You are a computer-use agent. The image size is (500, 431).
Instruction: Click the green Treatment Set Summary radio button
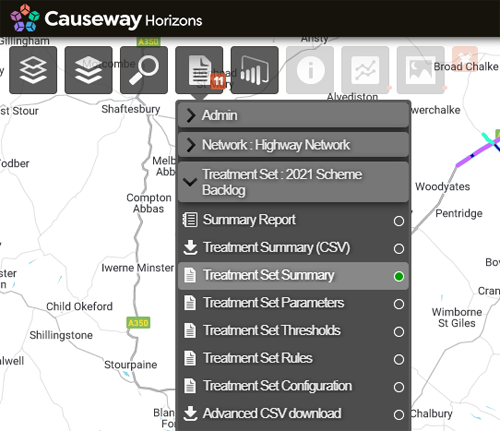coord(399,276)
